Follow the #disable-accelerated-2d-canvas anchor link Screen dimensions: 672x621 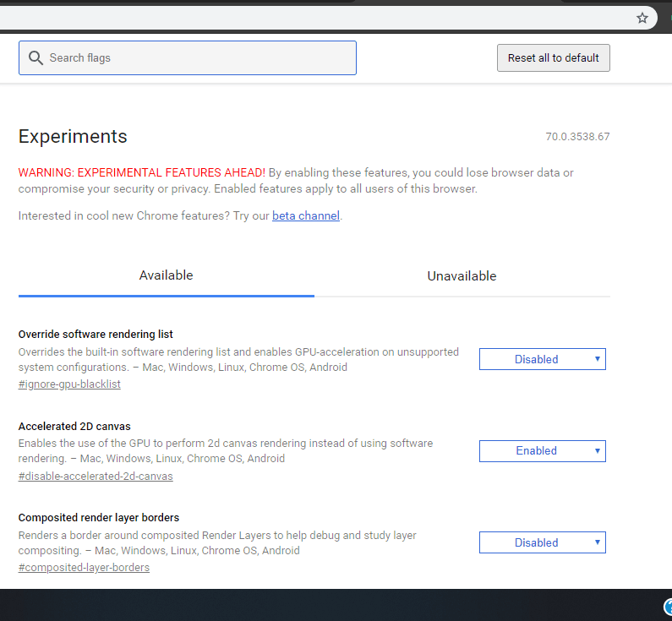[x=96, y=477]
